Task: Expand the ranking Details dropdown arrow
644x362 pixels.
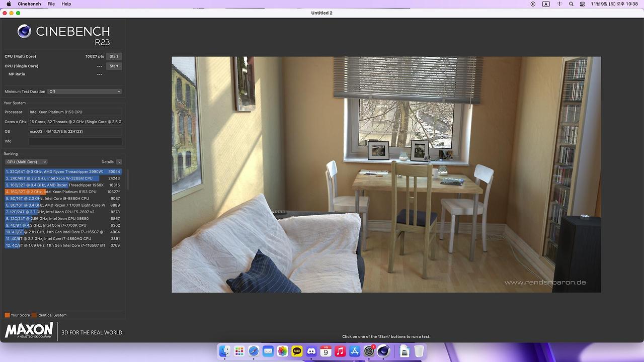Action: [119, 162]
